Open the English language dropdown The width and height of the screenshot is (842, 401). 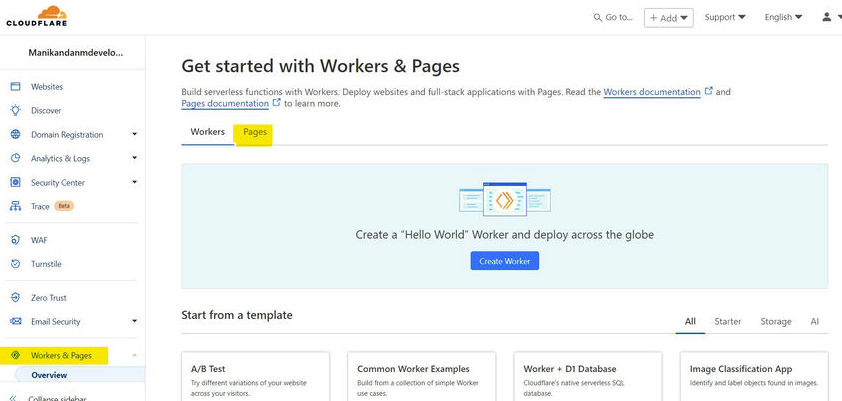click(783, 17)
